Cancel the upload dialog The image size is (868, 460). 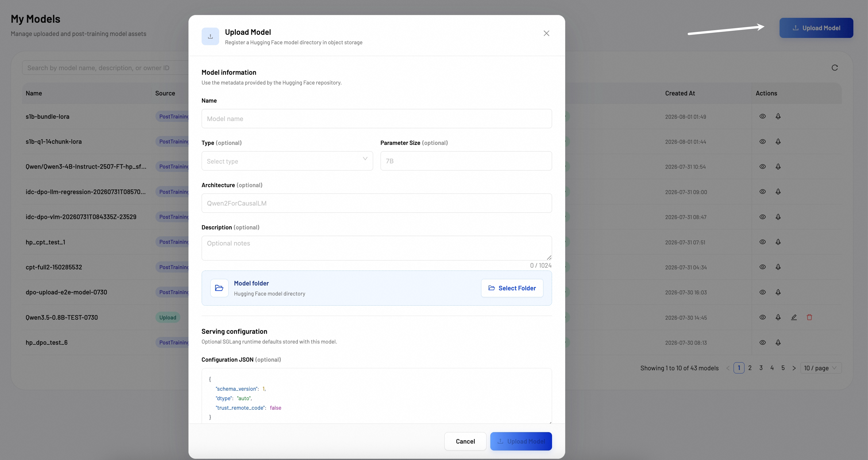click(465, 441)
